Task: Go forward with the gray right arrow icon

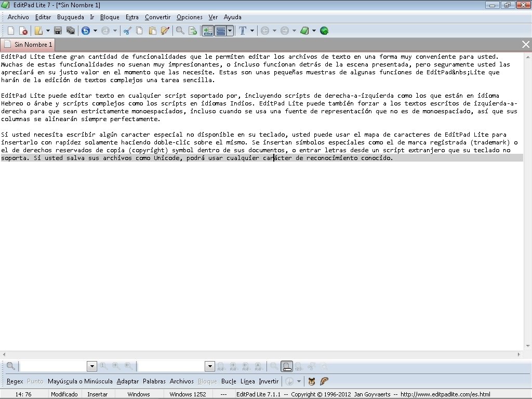Action: (285, 31)
